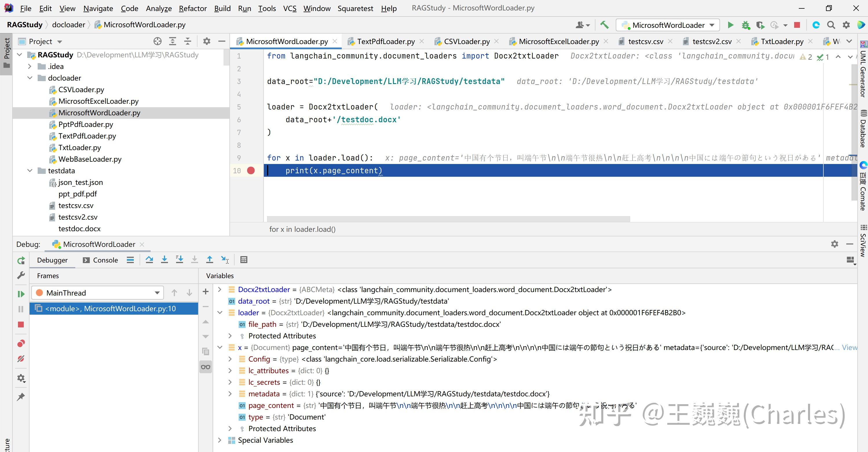Click the Resume Program icon
Screen dimensions: 868x452
pyautogui.click(x=21, y=294)
